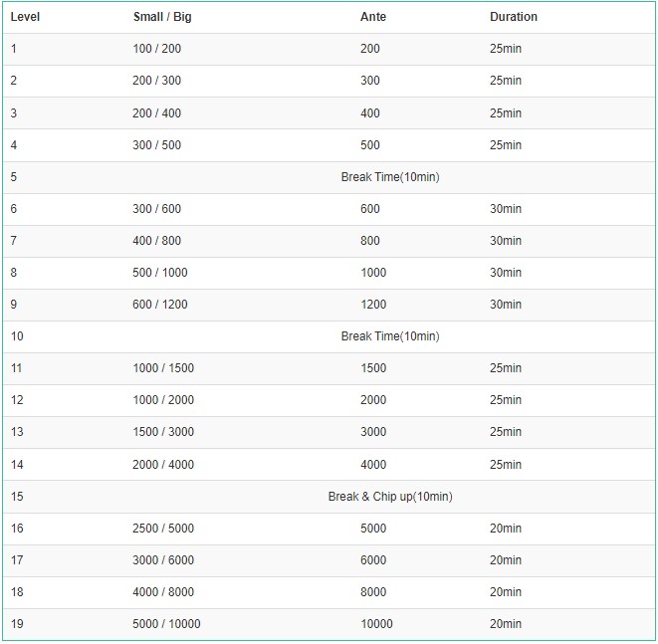The image size is (658, 644).
Task: Click the ante value 4000 in level 14
Action: pyautogui.click(x=373, y=465)
